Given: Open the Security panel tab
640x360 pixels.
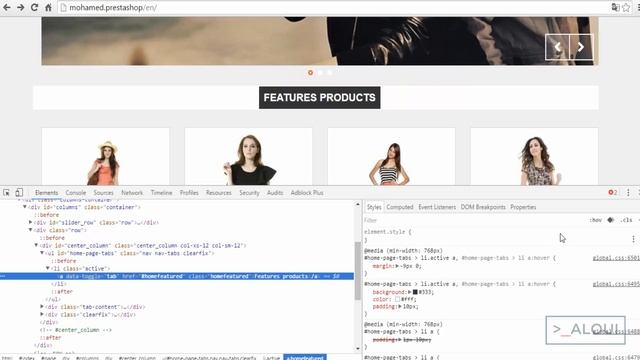Looking at the screenshot, I should point(249,193).
